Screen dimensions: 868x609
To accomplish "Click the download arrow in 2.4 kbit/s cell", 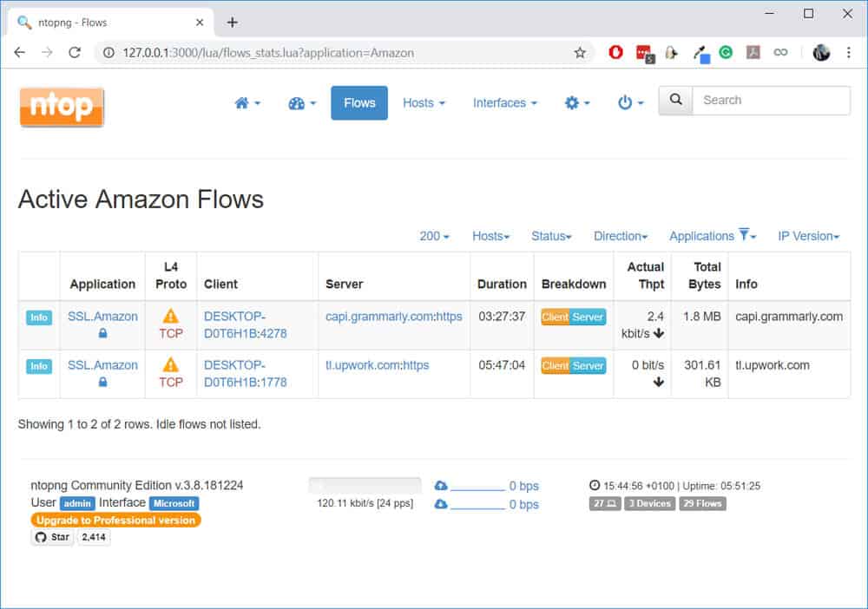I will tap(659, 333).
